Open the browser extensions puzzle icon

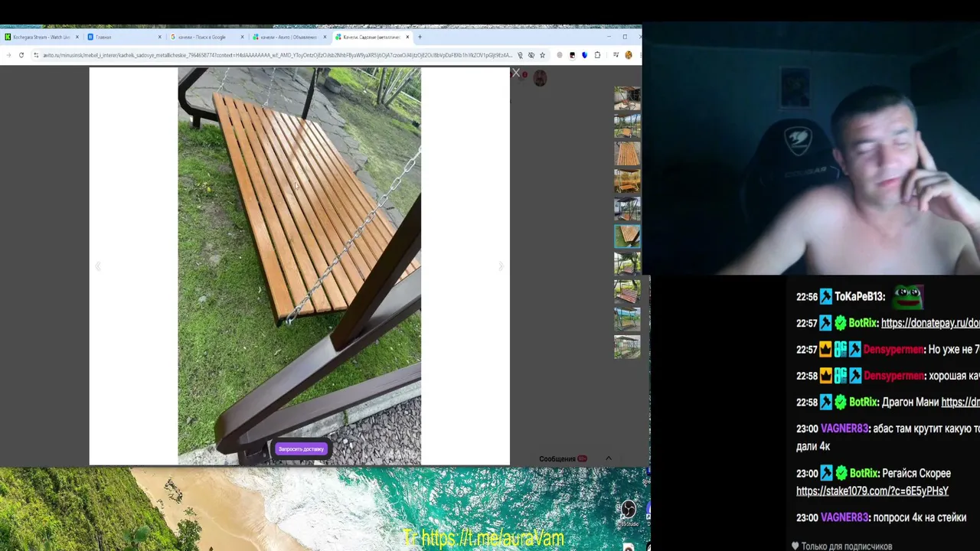(597, 55)
